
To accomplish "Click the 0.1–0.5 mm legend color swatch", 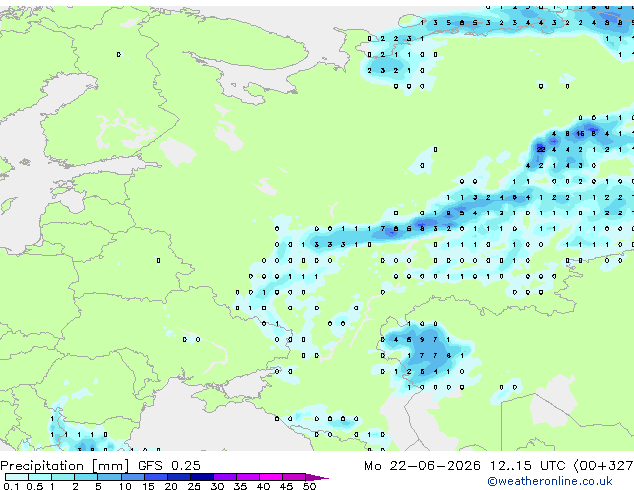I will point(17,477).
